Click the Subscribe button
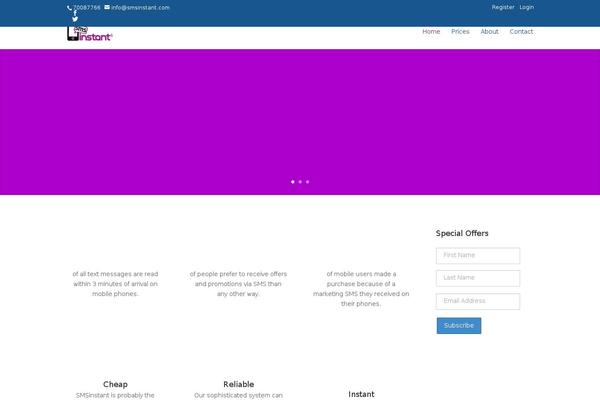 click(x=459, y=326)
